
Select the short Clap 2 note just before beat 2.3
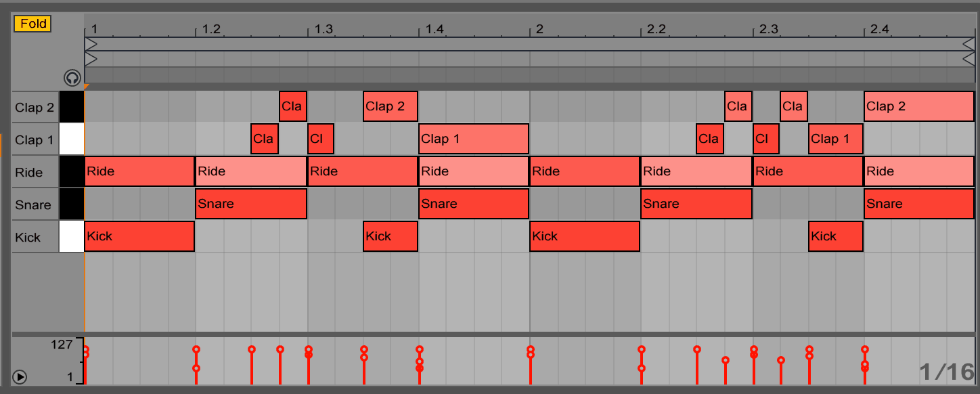tap(738, 106)
